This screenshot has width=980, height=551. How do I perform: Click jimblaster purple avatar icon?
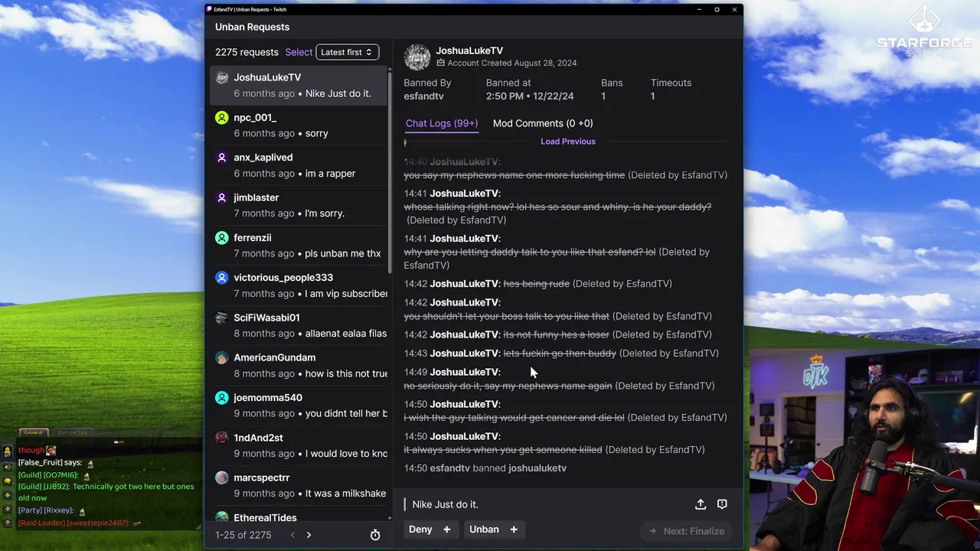[222, 197]
